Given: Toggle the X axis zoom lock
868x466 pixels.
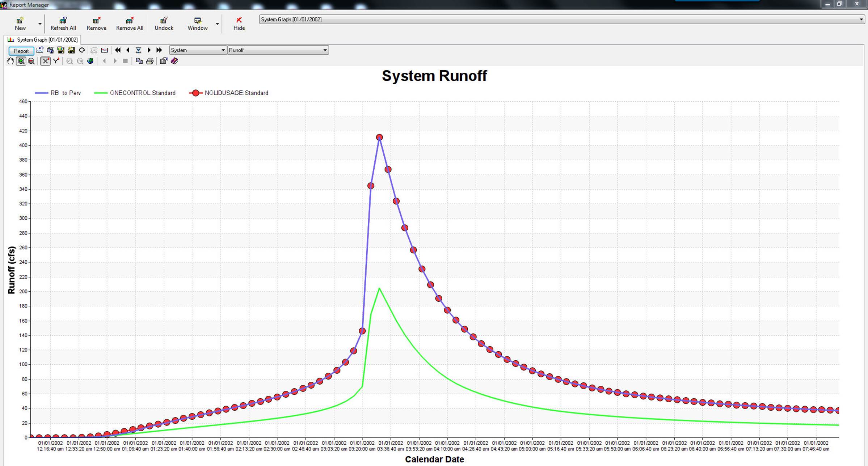Looking at the screenshot, I should [x=45, y=61].
